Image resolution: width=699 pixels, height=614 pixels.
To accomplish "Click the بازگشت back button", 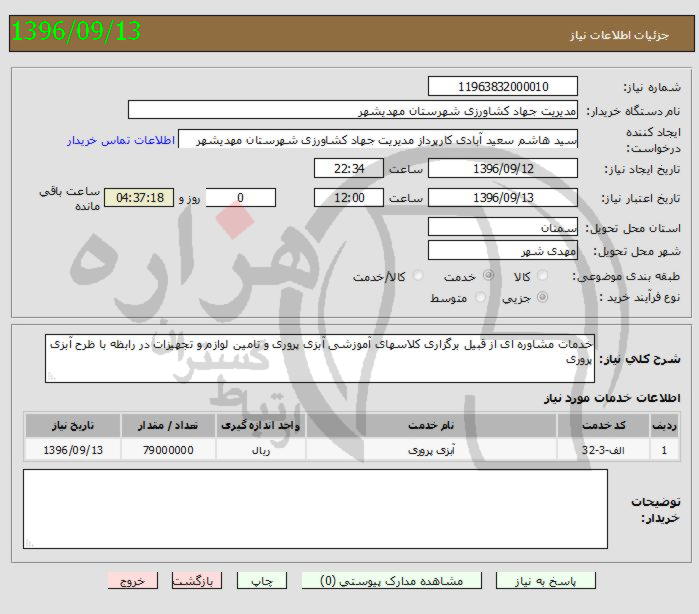I will pyautogui.click(x=197, y=581).
